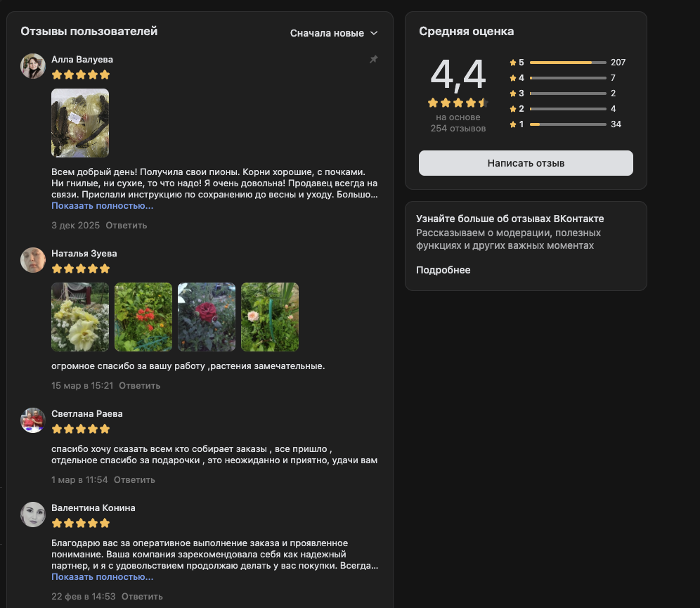Screen dimensions: 700x608
Task: Open the Подробнее link about VK reviews
Action: point(443,270)
